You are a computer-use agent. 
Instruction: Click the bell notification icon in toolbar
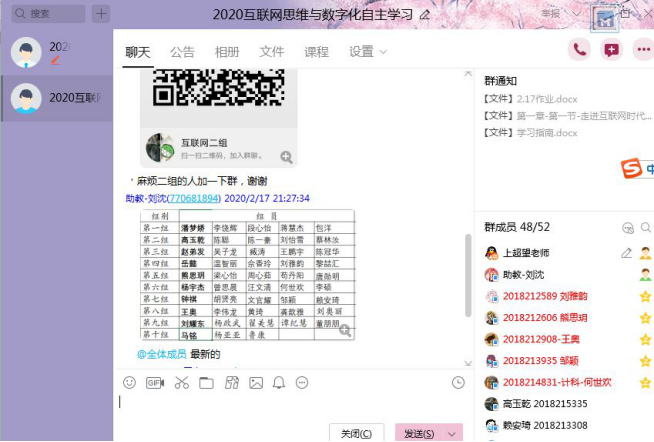(279, 383)
